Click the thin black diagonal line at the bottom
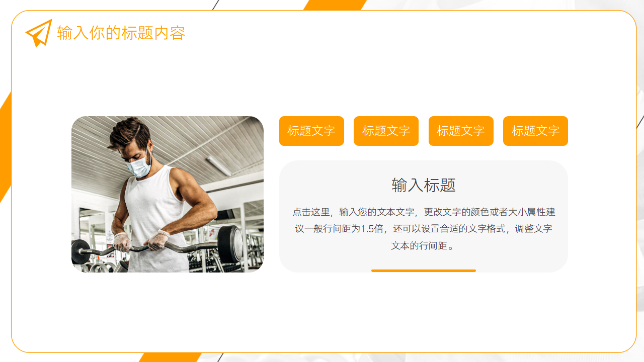Image resolution: width=644 pixels, height=362 pixels. [x=220, y=357]
